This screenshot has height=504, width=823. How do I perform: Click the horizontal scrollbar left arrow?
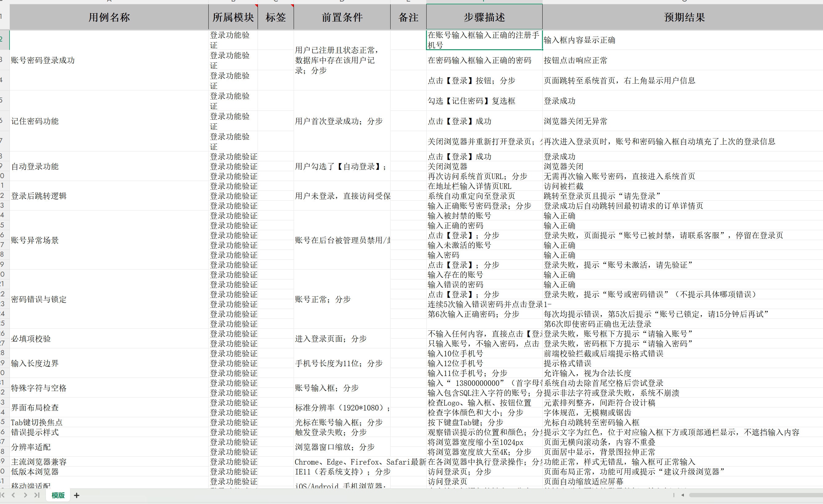tap(682, 495)
